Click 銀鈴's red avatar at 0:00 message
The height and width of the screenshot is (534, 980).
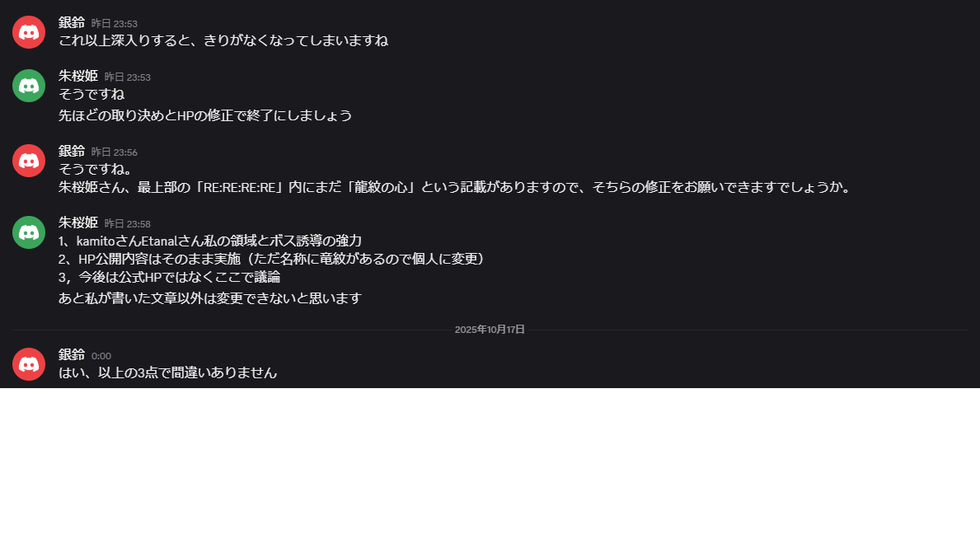point(29,364)
